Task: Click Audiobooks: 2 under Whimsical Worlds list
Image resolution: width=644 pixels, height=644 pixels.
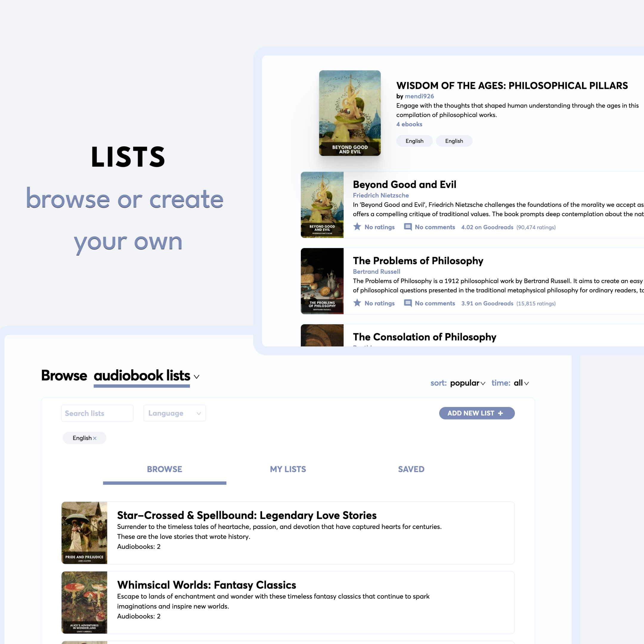Action: (x=139, y=616)
